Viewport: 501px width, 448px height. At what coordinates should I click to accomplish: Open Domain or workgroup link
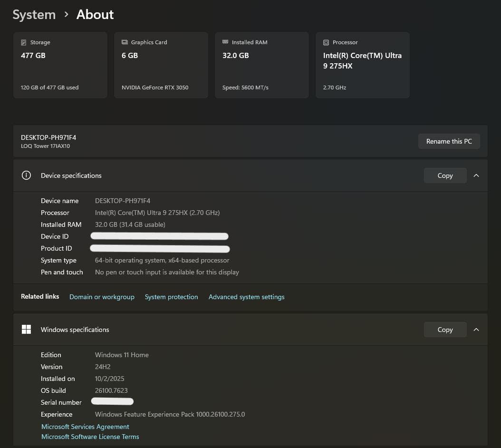102,297
